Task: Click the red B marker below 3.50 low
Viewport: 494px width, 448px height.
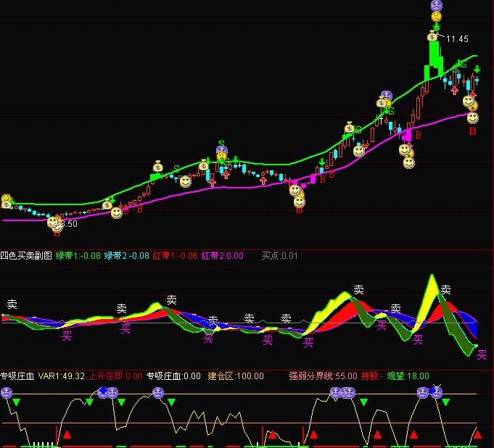Action: click(x=57, y=234)
